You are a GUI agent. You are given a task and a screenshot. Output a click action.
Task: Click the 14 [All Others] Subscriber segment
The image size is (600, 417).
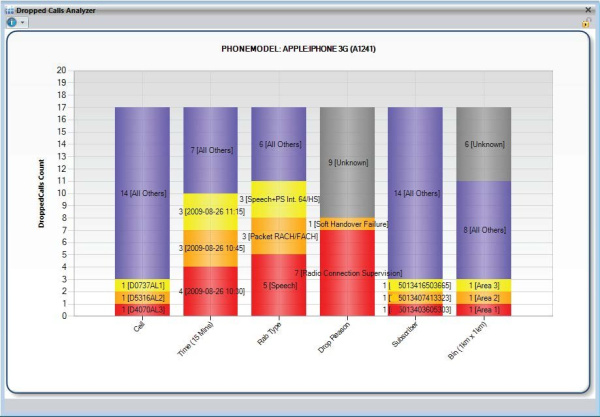415,193
